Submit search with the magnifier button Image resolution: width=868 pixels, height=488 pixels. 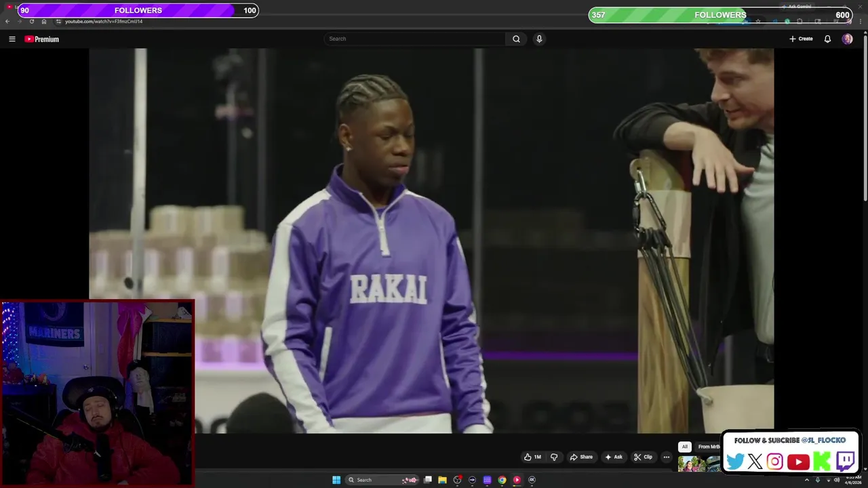516,39
